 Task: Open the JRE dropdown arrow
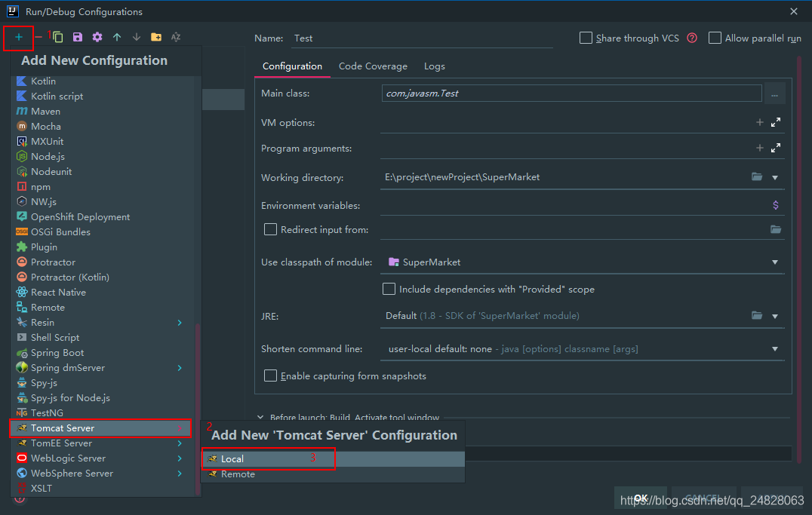[775, 316]
